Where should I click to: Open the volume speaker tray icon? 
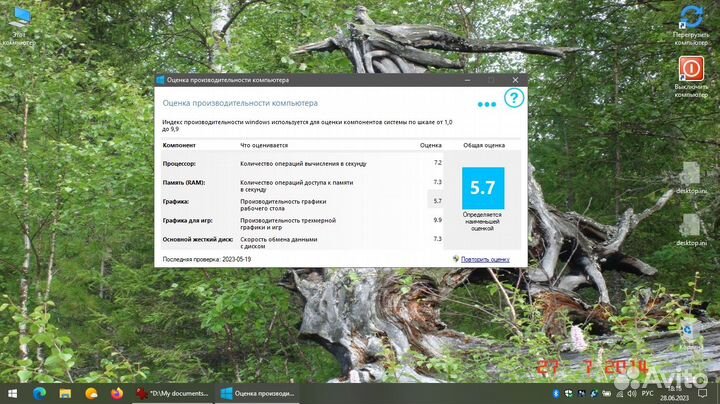click(632, 393)
